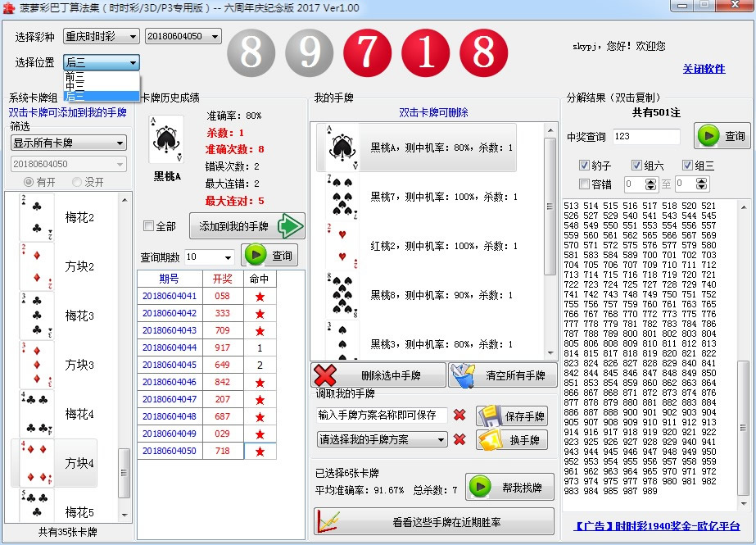Select the 方块4 card thumbnail in list
The height and width of the screenshot is (545, 756).
(35, 463)
